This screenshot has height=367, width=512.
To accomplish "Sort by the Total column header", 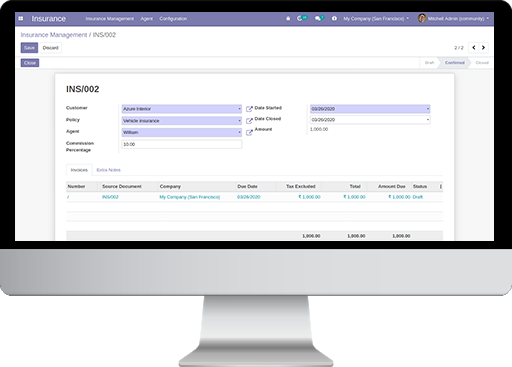I will [x=355, y=187].
